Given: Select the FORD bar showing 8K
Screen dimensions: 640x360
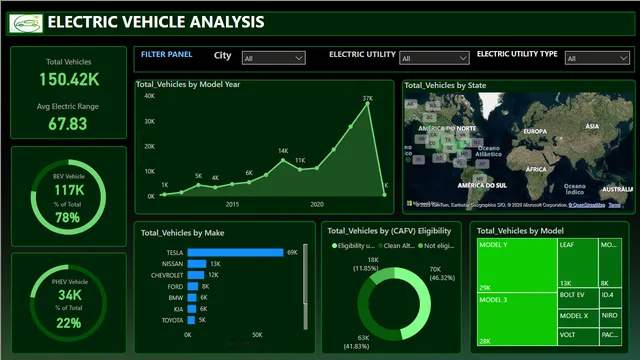Looking at the screenshot, I should point(193,287).
